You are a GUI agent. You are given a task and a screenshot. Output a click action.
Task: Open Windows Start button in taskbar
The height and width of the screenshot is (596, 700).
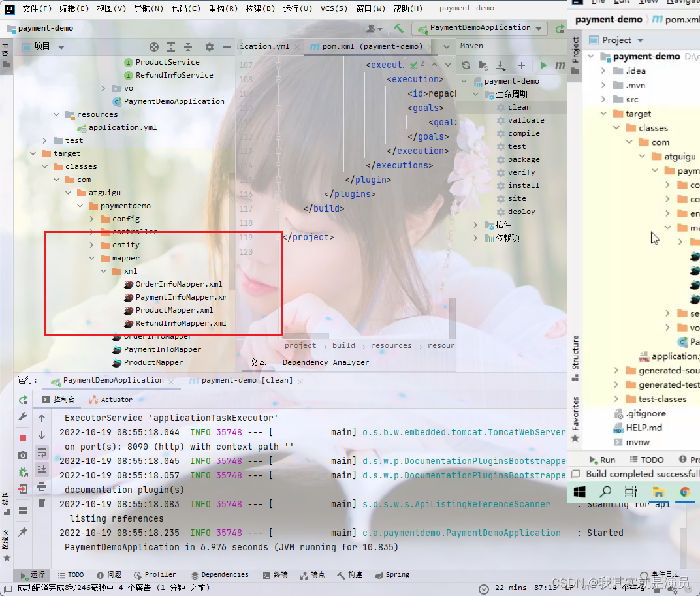(579, 492)
